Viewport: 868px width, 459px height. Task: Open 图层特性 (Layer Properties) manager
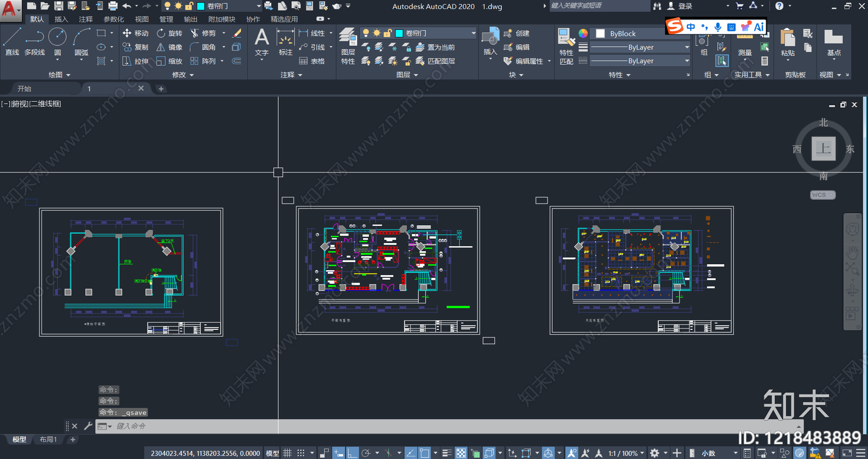(x=348, y=47)
